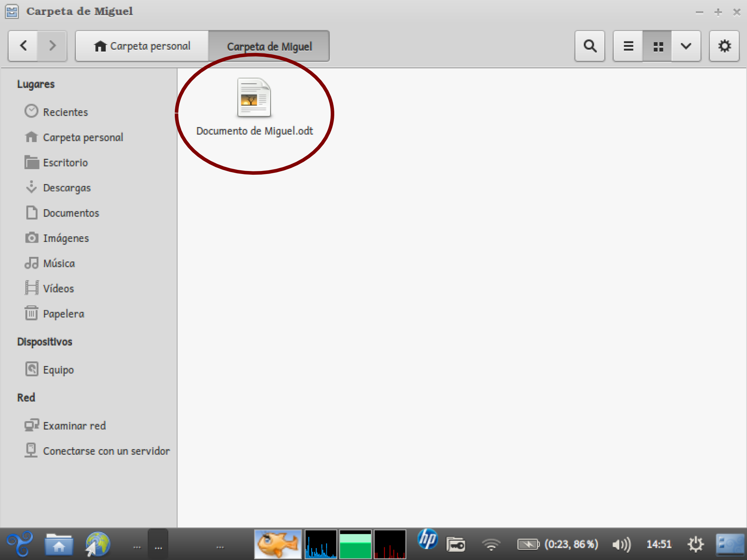The image size is (747, 560).
Task: Open the red system monitor graph
Action: (x=390, y=544)
